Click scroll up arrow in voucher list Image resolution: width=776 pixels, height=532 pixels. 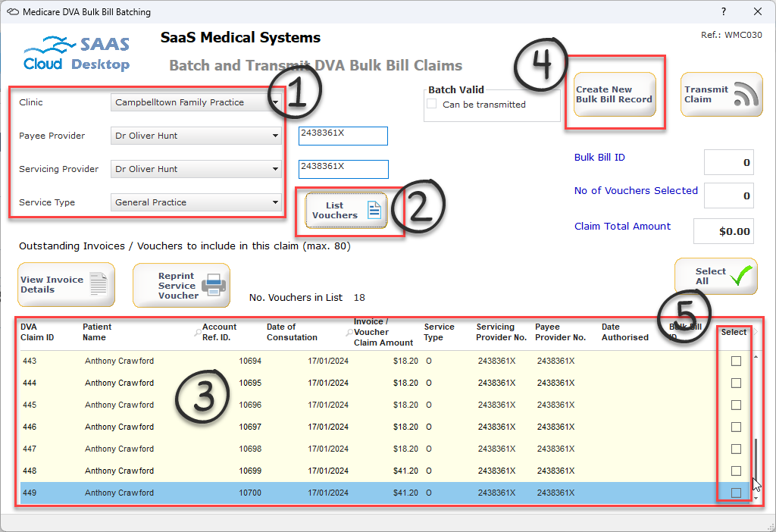click(756, 356)
